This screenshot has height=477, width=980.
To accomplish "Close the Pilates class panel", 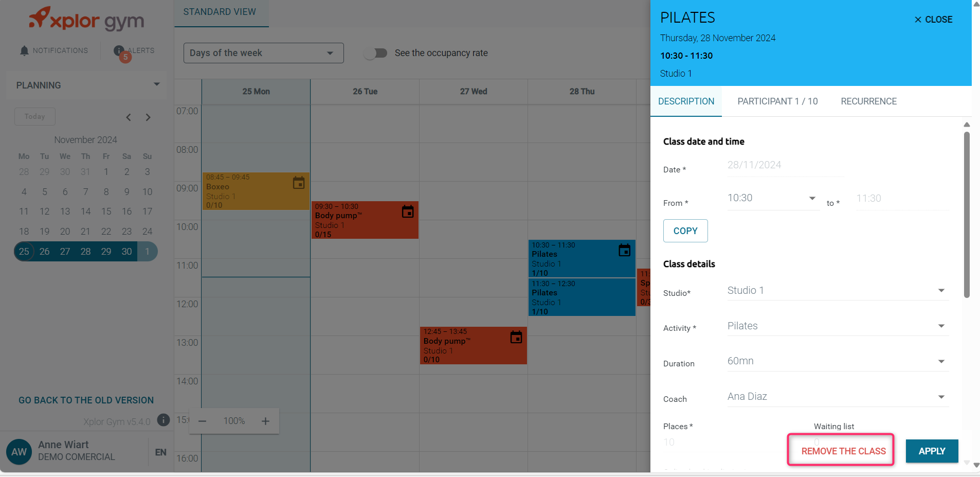I will click(933, 20).
